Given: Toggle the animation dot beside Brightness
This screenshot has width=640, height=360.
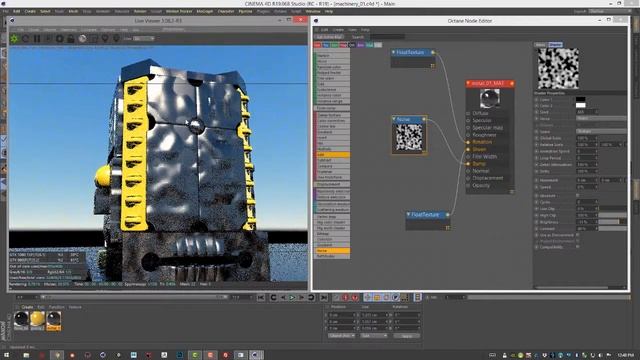Looking at the screenshot, I should click(537, 222).
